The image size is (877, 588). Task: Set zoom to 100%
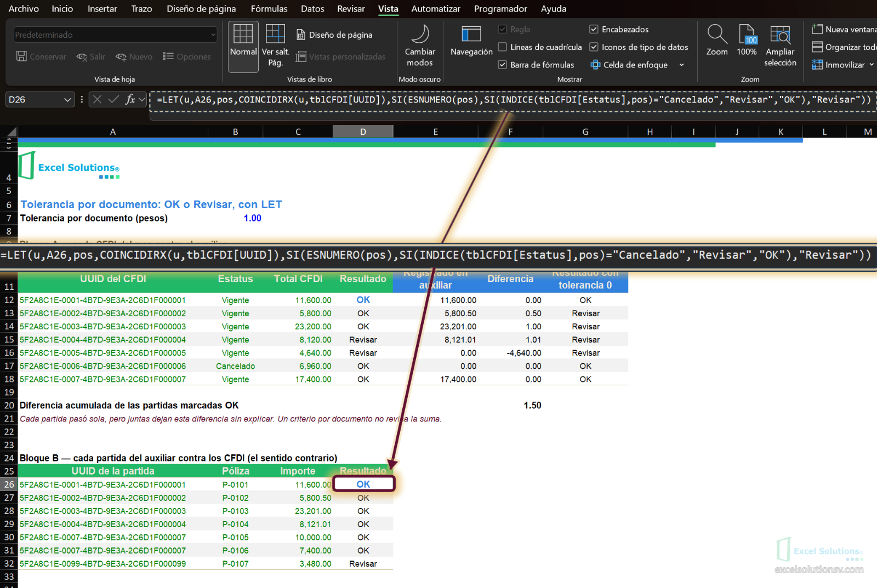(x=747, y=41)
